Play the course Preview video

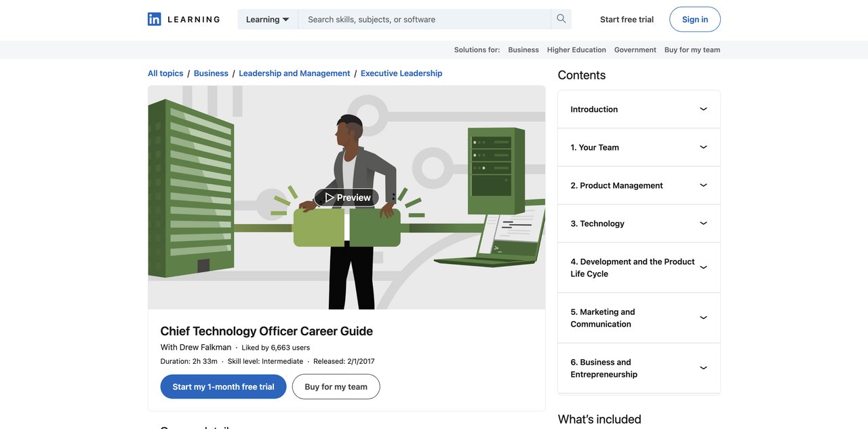point(347,198)
